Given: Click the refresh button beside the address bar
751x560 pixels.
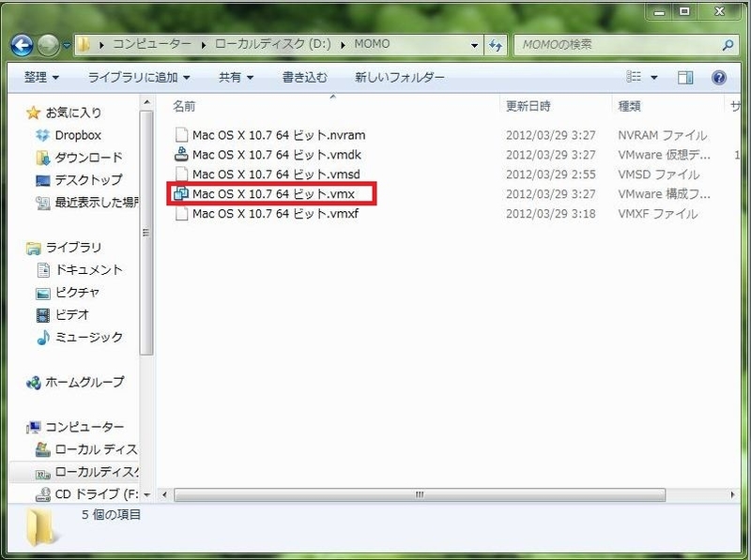Looking at the screenshot, I should coord(496,45).
